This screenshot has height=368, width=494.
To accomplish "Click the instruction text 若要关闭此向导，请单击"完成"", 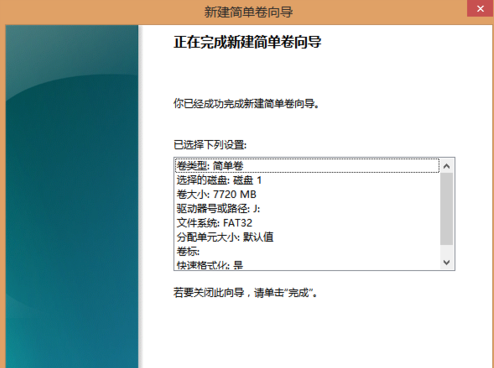I will (245, 293).
